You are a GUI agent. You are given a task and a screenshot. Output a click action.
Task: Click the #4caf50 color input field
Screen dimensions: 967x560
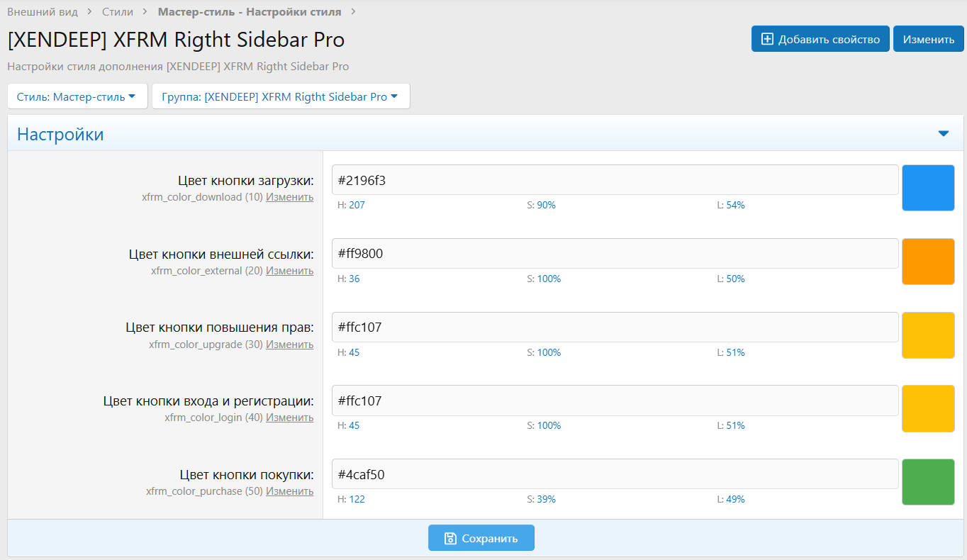point(615,474)
